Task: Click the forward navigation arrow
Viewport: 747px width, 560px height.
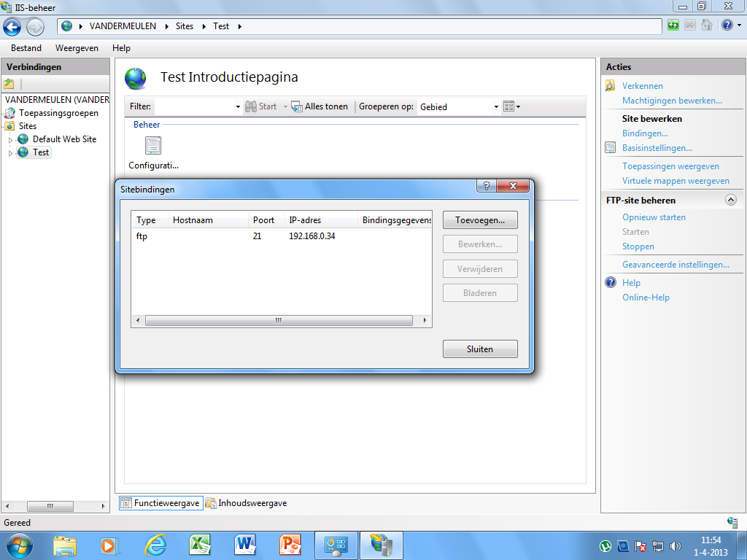Action: coord(35,27)
